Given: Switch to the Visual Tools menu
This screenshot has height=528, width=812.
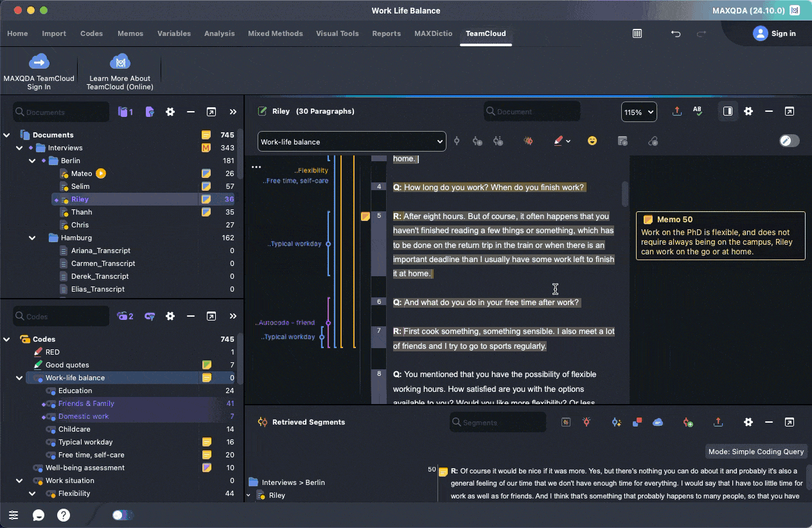Looking at the screenshot, I should tap(337, 33).
